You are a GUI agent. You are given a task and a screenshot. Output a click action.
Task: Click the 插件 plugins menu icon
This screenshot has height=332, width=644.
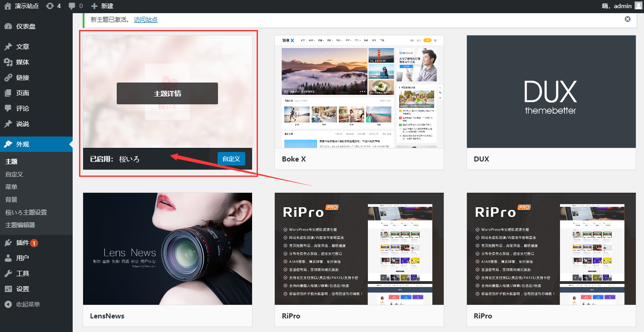click(8, 243)
